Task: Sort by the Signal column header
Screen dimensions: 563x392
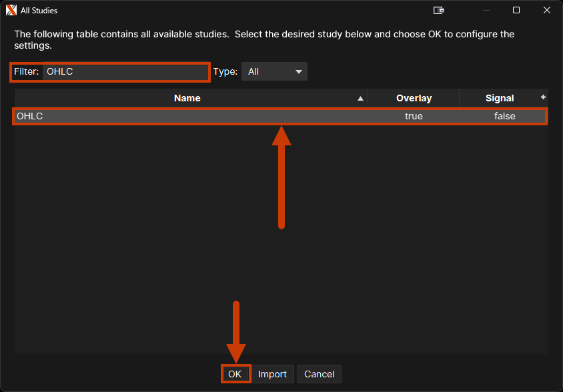Action: point(499,98)
